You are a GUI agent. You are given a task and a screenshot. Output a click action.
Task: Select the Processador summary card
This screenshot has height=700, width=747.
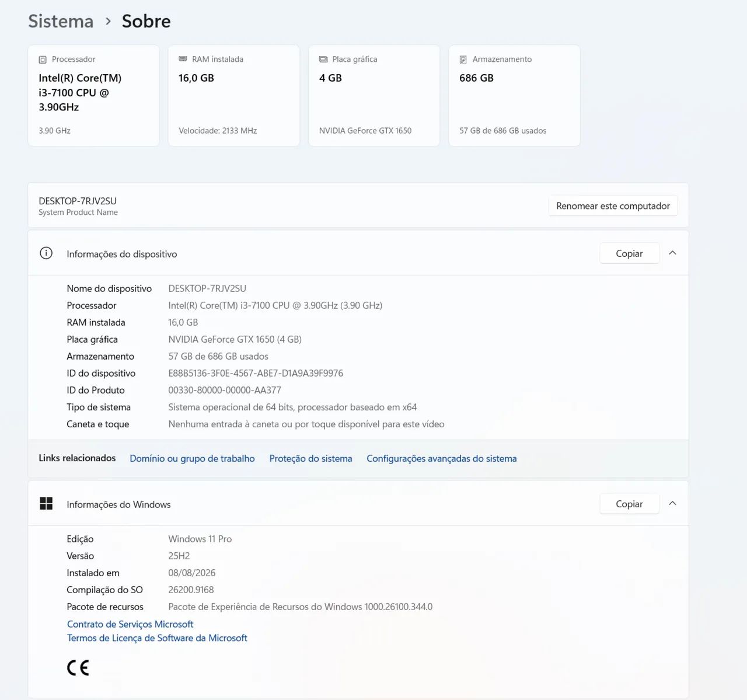coord(93,96)
